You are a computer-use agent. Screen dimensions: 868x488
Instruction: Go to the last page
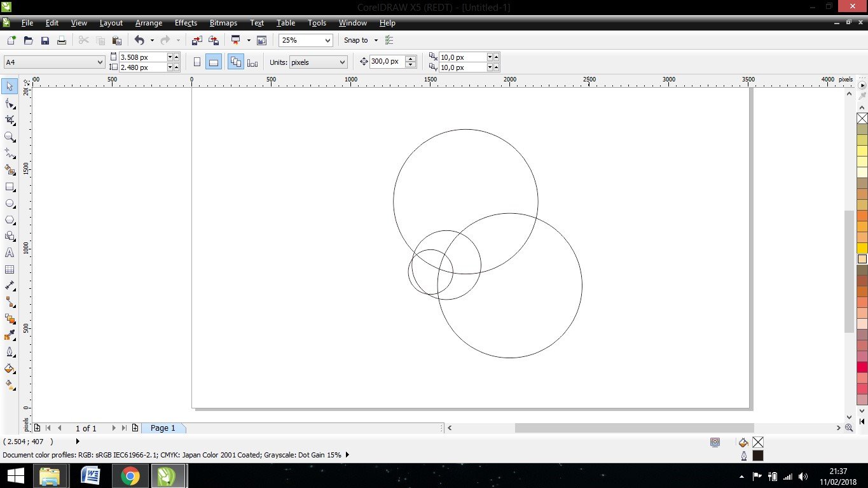point(124,428)
